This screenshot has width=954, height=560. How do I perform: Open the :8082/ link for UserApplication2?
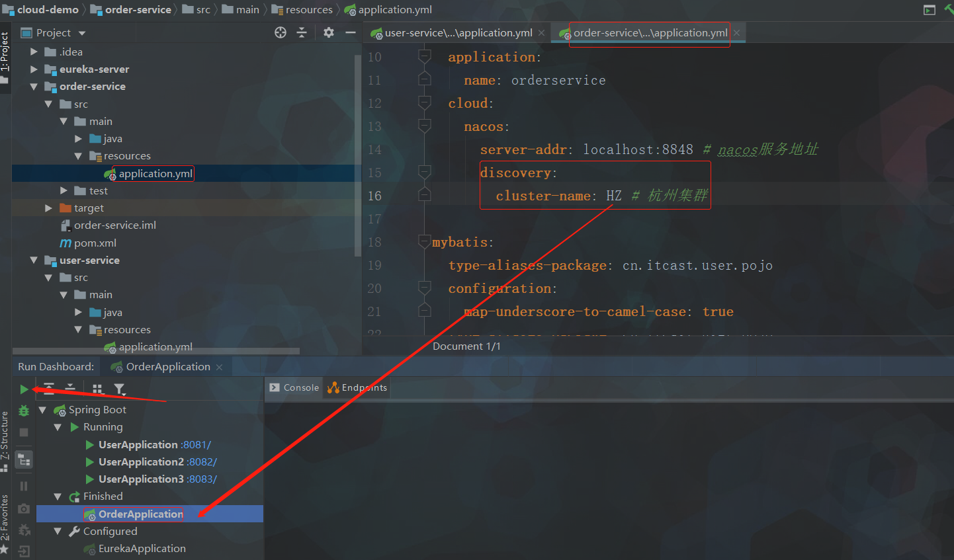pos(202,462)
